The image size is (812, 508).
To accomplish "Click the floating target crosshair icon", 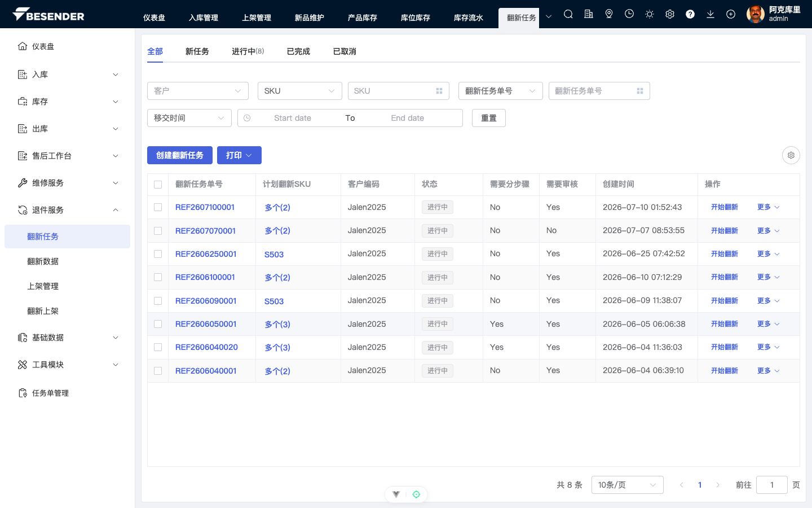I will pos(416,494).
